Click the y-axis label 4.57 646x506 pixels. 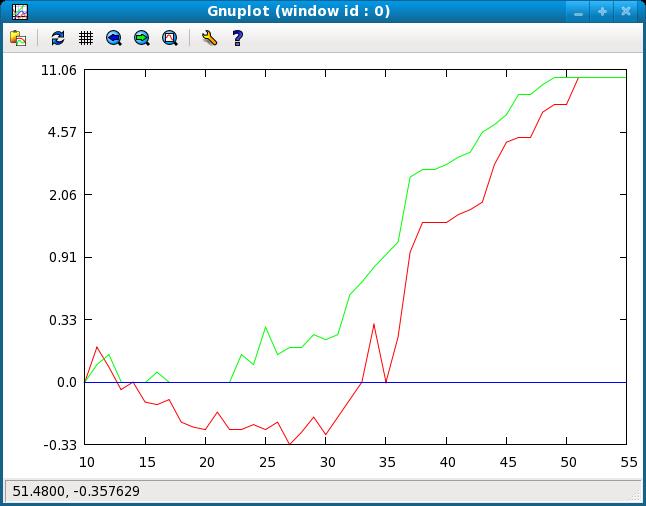pyautogui.click(x=62, y=133)
